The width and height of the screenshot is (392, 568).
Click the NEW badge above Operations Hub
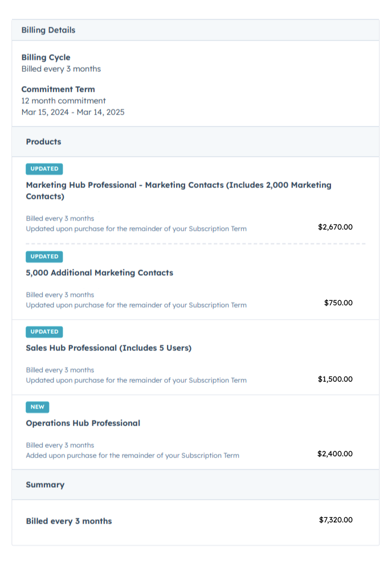(x=37, y=407)
